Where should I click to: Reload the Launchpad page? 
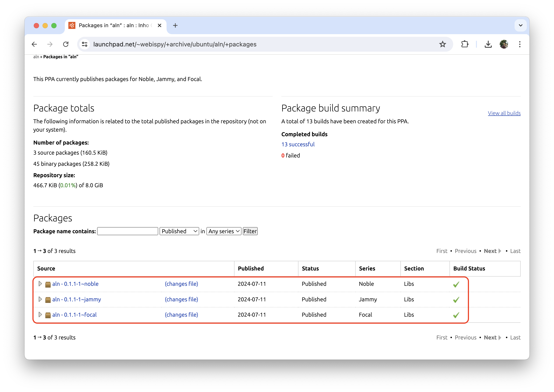pyautogui.click(x=66, y=44)
